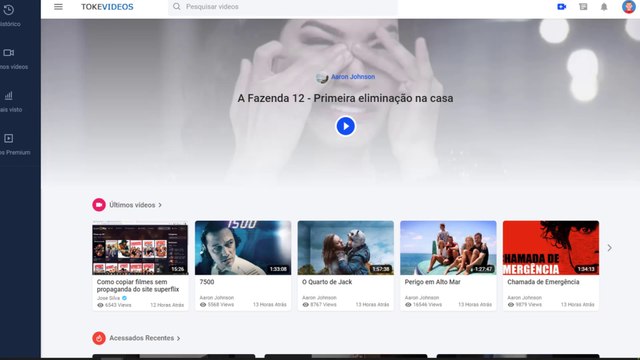Click the '7500' video title
Viewport: 640px width, 360px height.
click(x=207, y=282)
